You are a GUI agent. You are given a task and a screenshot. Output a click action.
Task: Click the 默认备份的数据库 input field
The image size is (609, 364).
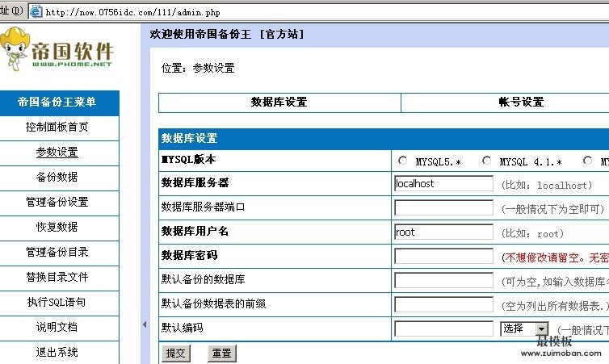[443, 281]
